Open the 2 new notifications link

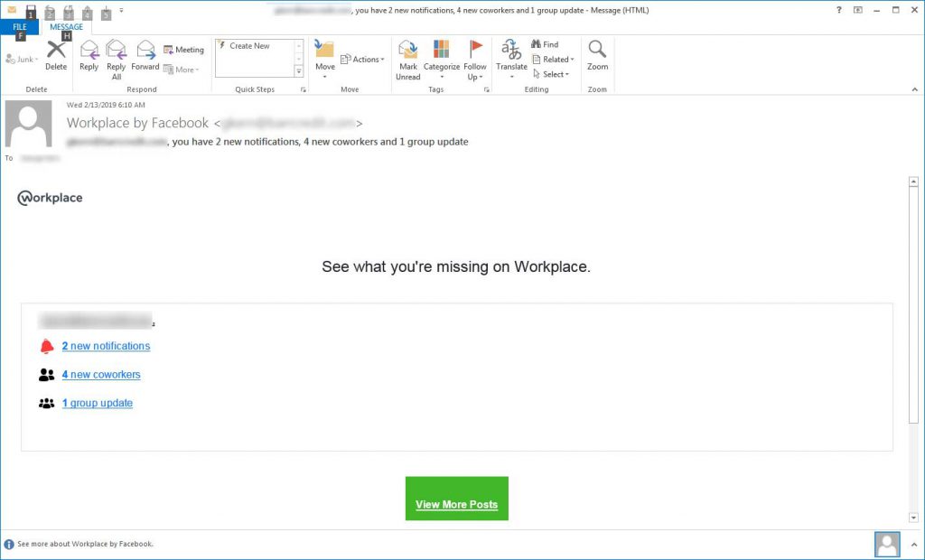point(105,346)
